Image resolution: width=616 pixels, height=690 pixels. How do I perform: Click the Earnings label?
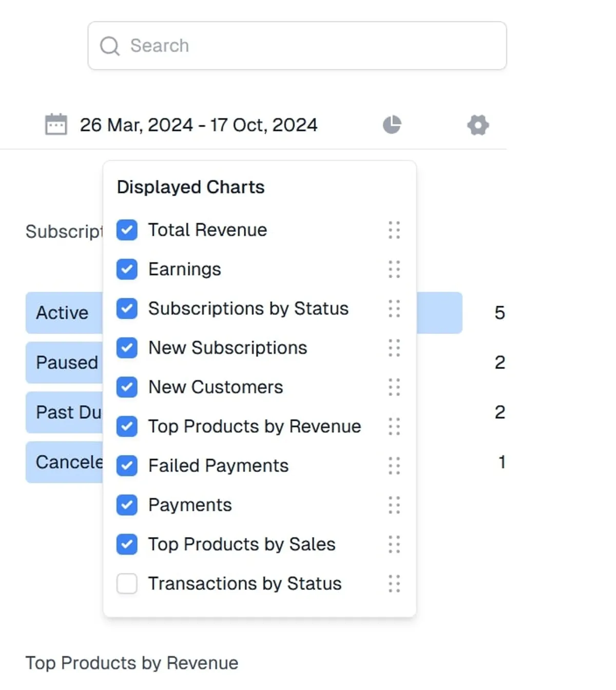[x=185, y=269]
